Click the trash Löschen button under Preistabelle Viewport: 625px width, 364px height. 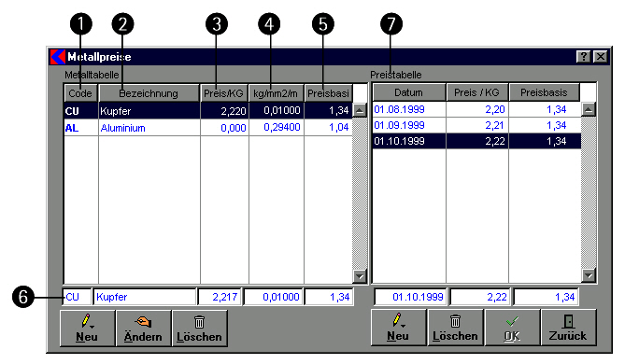[456, 328]
